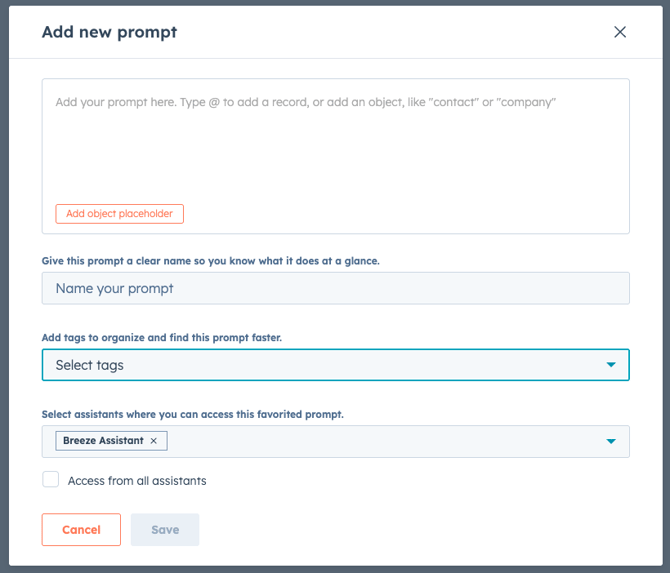Remove the Breeze Assistant tag chip
This screenshot has width=670, height=573.
click(x=154, y=441)
